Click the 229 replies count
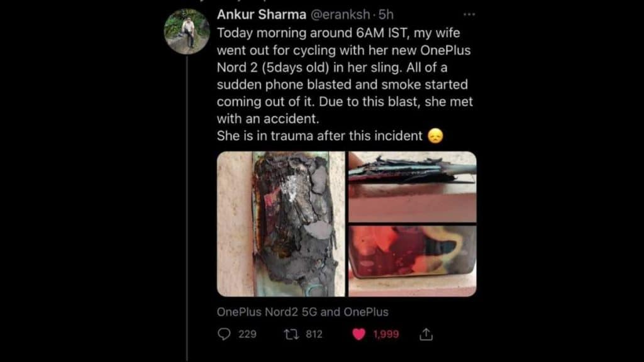644x362 pixels. (247, 334)
